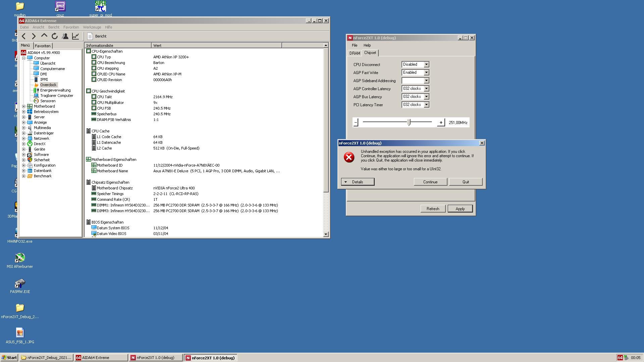Expand the Betriebssystem tree node
The height and width of the screenshot is (362, 644).
click(x=24, y=112)
